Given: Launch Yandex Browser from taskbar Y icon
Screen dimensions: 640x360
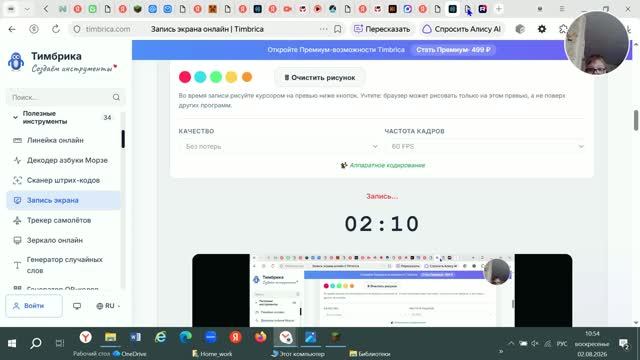Looking at the screenshot, I should (85, 337).
